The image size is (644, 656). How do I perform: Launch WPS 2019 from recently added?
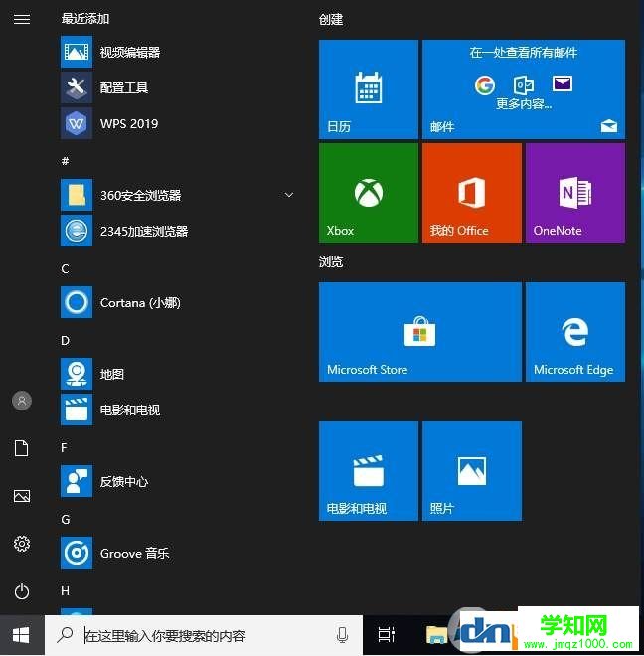(x=77, y=123)
